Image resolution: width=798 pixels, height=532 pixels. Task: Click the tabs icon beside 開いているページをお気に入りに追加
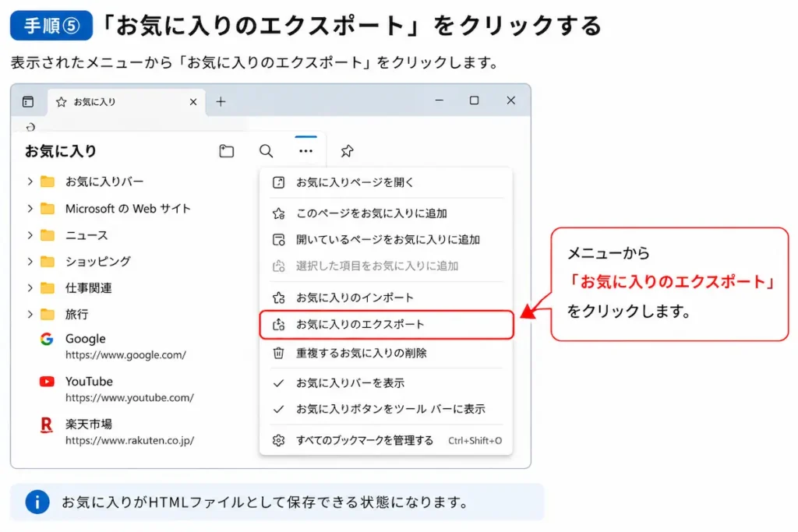click(x=278, y=240)
